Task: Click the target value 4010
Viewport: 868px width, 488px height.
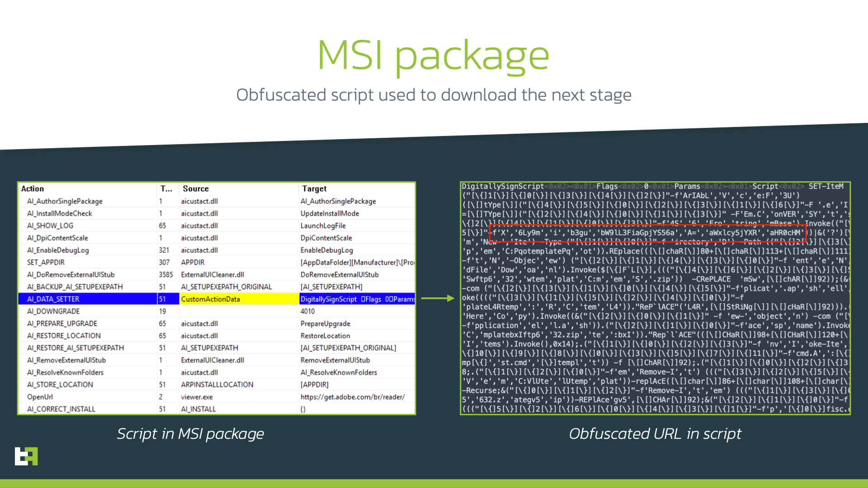Action: 307,311
